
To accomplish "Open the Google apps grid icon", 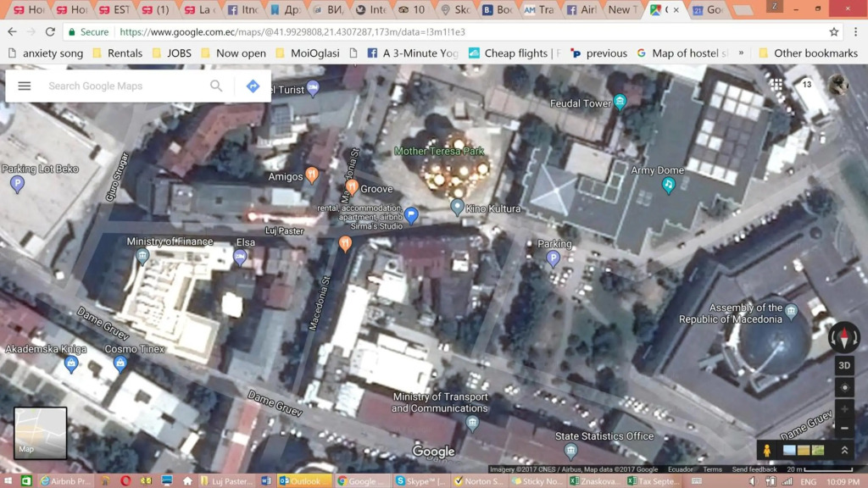I will 776,84.
